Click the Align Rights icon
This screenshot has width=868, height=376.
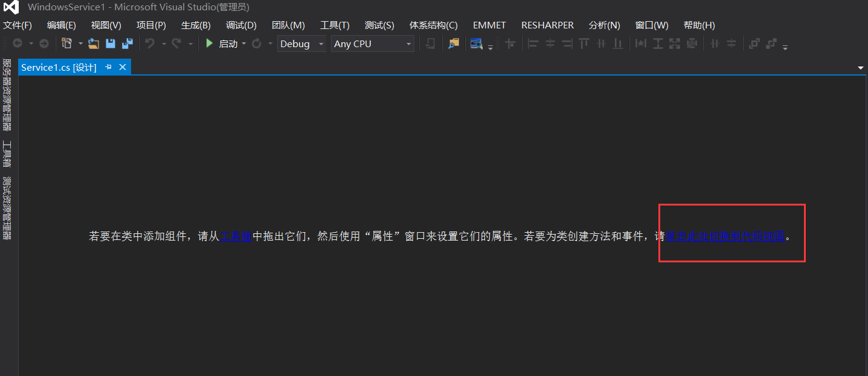tap(567, 44)
